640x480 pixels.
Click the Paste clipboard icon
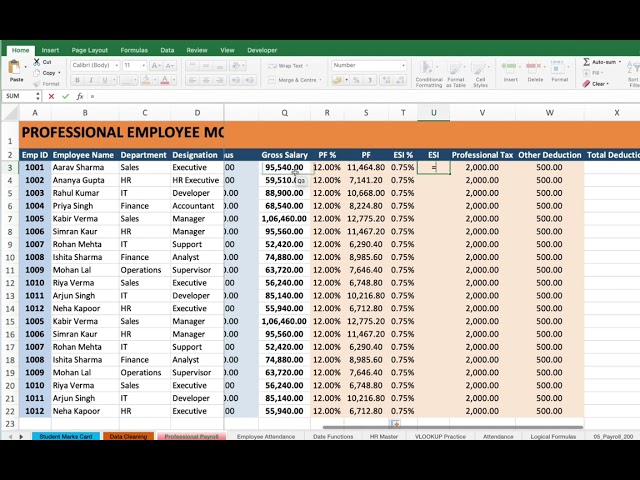click(15, 67)
